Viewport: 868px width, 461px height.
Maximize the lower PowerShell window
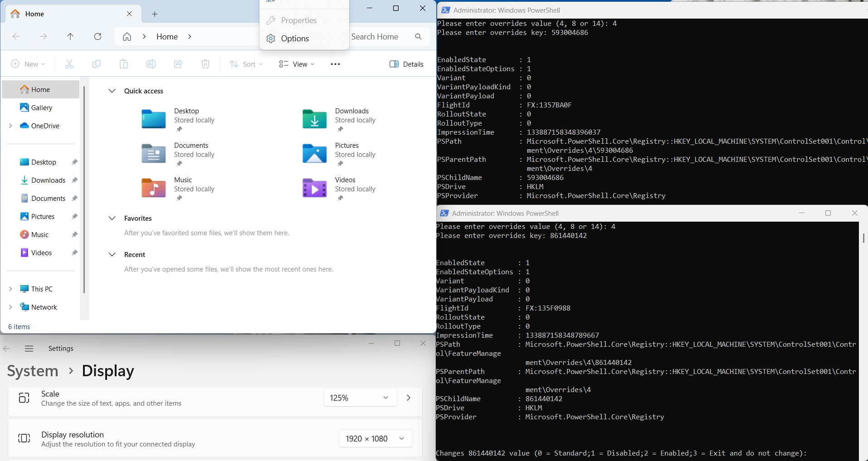[x=828, y=213]
